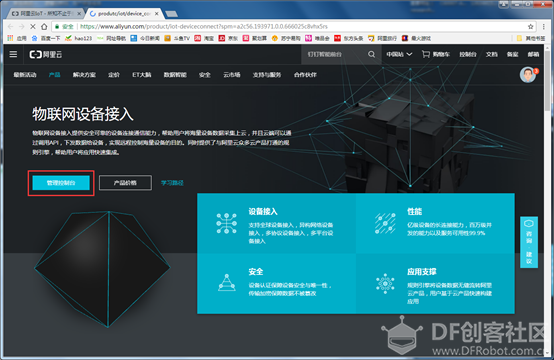Click the Aliyun (阿里云) logo
The image size is (554, 360).
tap(46, 54)
